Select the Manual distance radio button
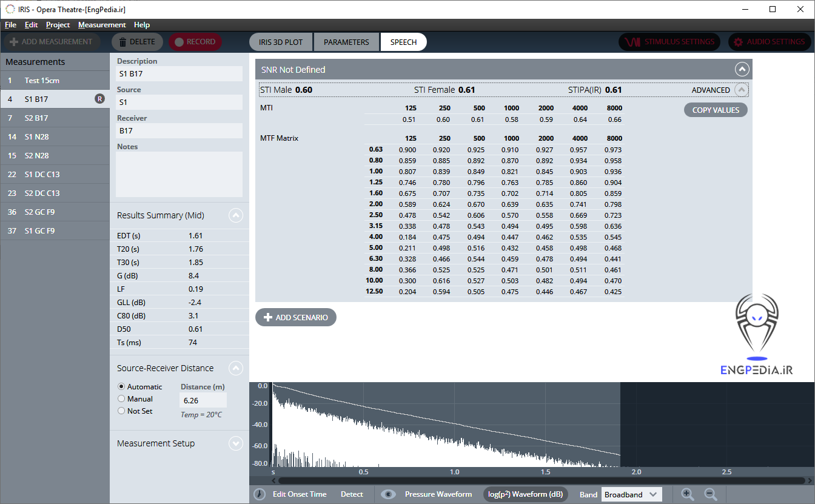 pyautogui.click(x=121, y=398)
